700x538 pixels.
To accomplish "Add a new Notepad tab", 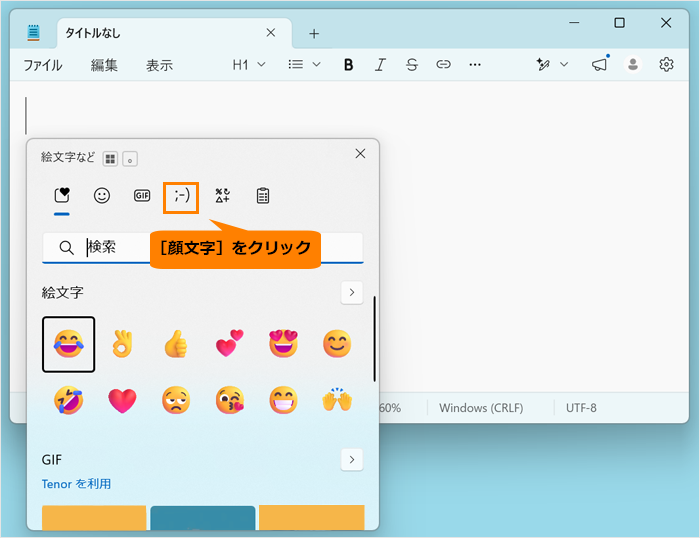I will click(x=314, y=33).
